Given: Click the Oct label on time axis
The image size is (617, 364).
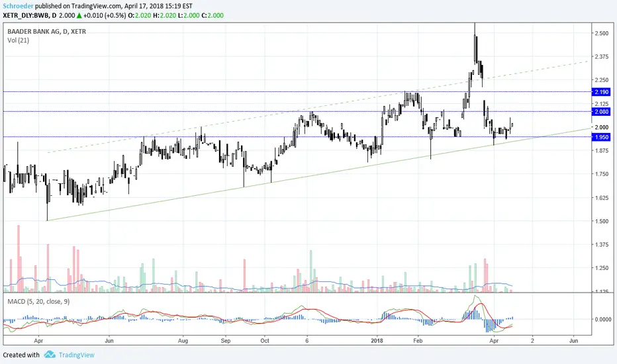Looking at the screenshot, I should [265, 340].
